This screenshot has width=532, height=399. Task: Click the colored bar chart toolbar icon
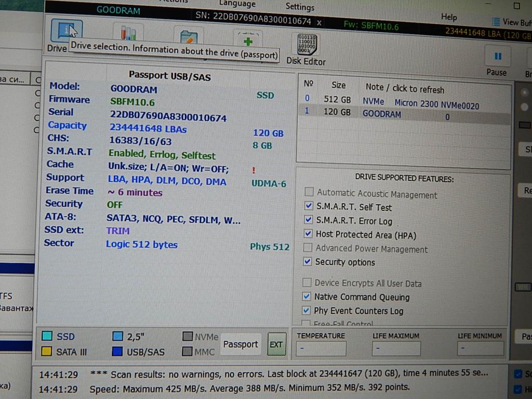(128, 33)
